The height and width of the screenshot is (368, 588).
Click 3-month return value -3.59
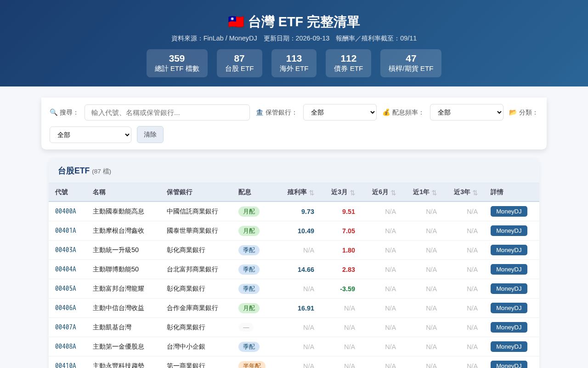(x=347, y=288)
